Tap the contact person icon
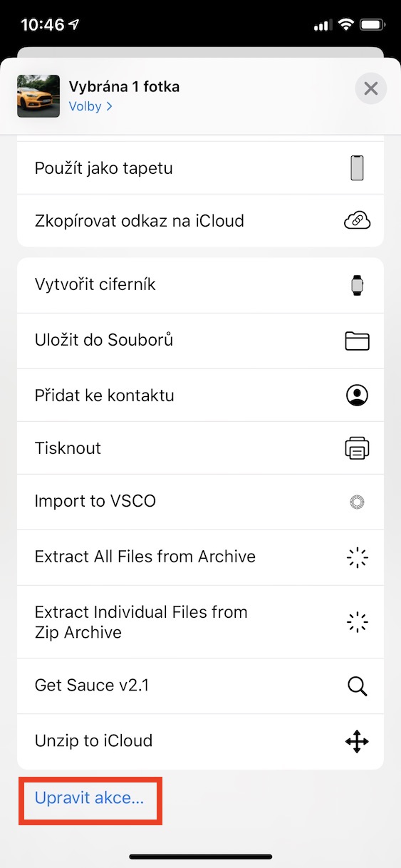The width and height of the screenshot is (401, 868). [357, 396]
